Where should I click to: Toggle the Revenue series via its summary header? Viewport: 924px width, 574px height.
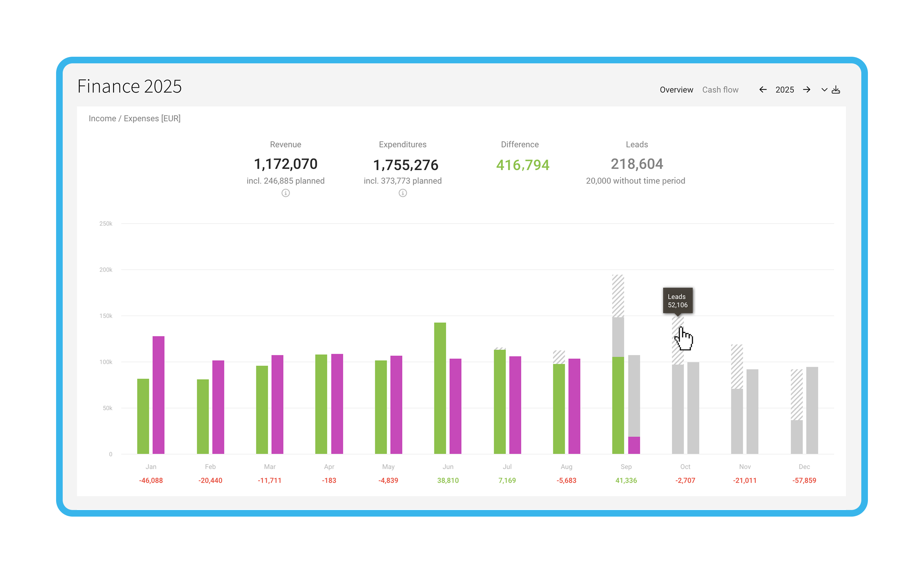coord(285,144)
